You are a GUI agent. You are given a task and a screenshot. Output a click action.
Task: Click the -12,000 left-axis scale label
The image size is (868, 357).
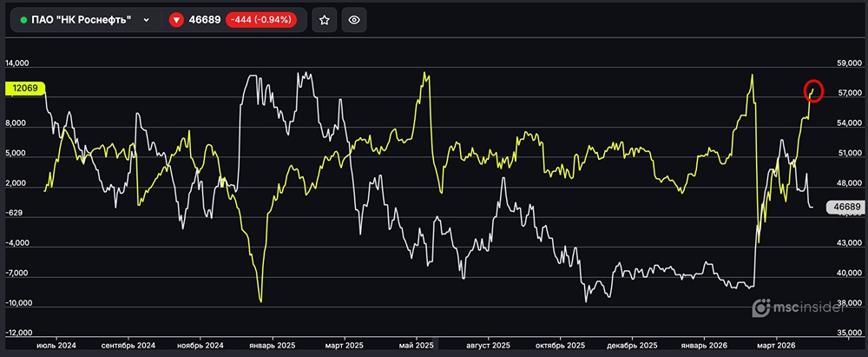[19, 334]
